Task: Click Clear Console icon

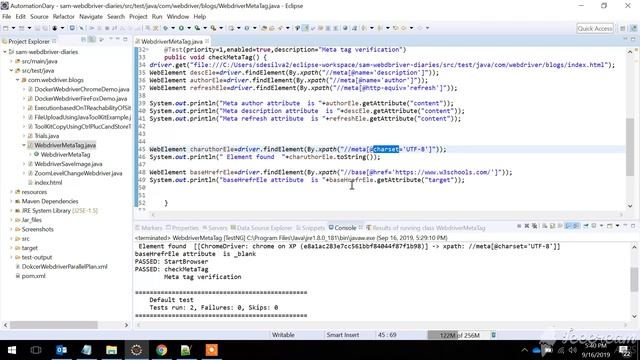Action: point(544,226)
